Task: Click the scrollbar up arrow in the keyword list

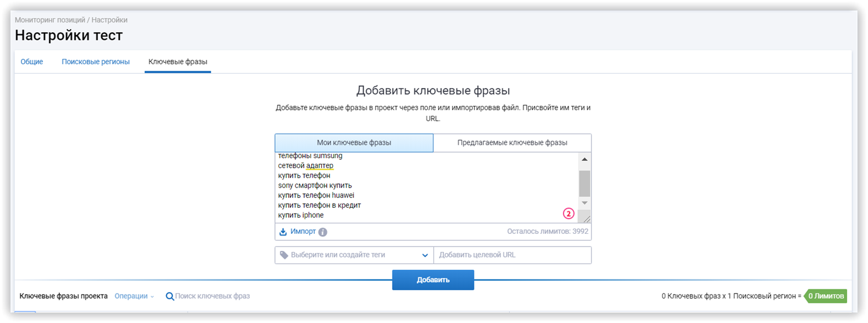Action: click(584, 159)
